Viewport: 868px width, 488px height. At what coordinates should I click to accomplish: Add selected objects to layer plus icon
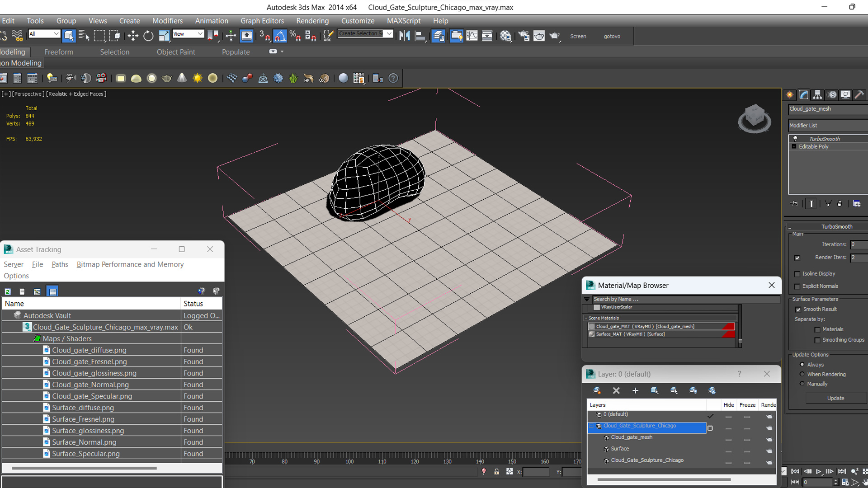(635, 390)
